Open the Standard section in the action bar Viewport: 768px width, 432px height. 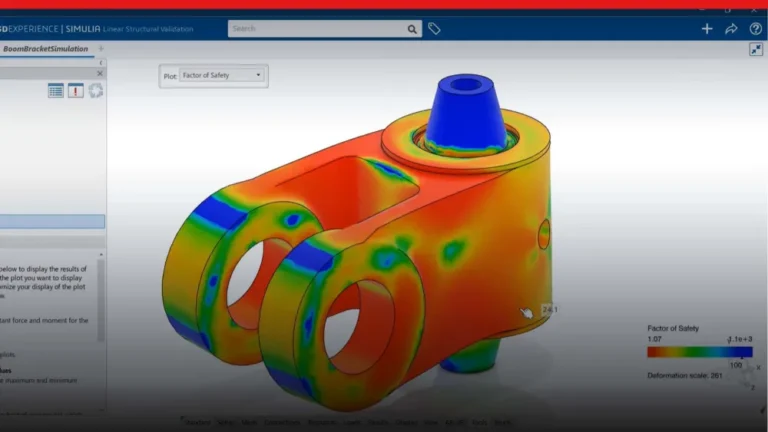click(x=196, y=422)
